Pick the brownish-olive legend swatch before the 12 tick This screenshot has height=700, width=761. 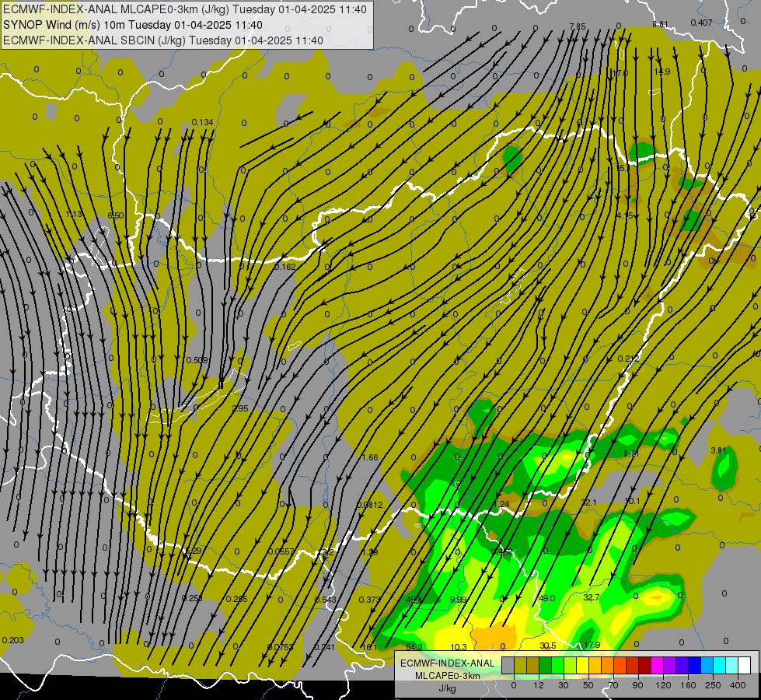pyautogui.click(x=533, y=665)
